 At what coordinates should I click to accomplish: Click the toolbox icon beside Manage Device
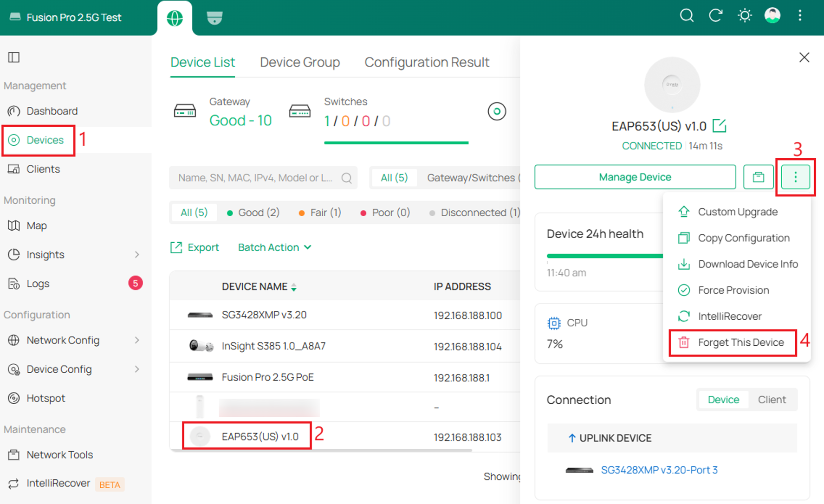[x=758, y=177]
